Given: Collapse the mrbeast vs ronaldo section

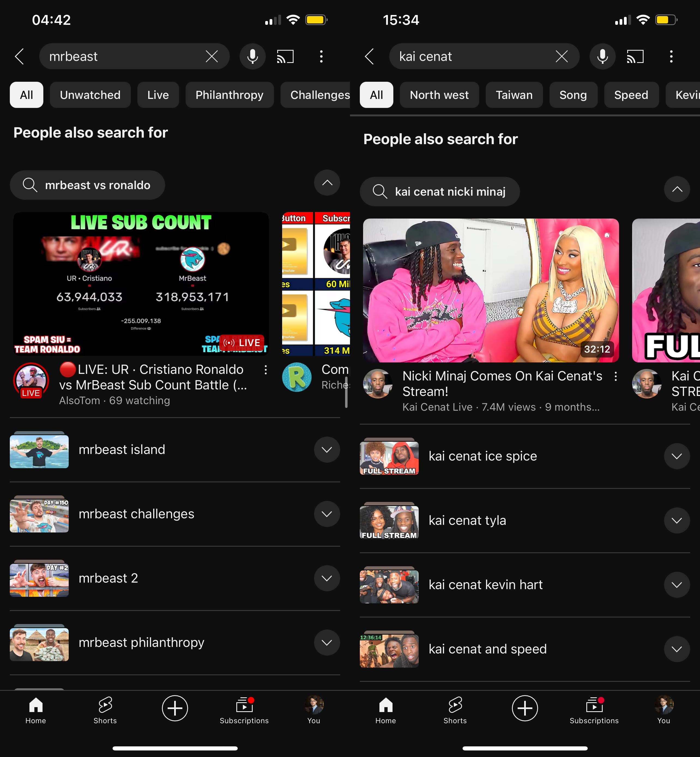Looking at the screenshot, I should [x=327, y=183].
